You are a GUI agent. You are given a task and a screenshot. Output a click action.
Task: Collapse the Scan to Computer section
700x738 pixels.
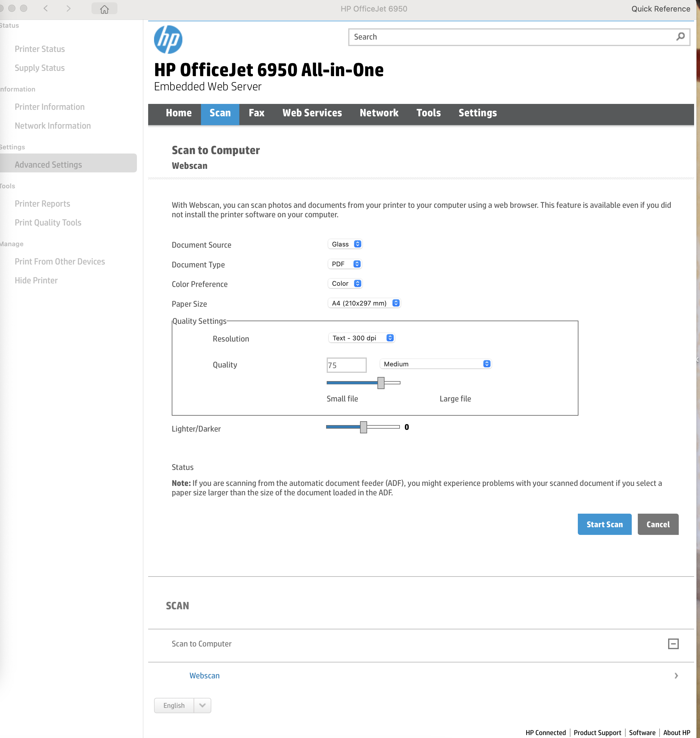pyautogui.click(x=674, y=644)
